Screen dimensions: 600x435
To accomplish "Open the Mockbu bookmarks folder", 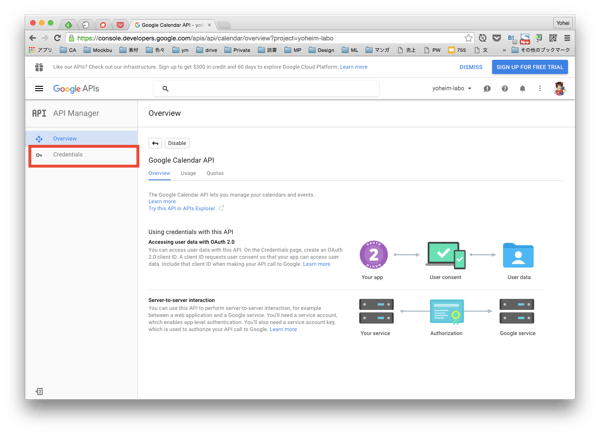I will tap(98, 50).
